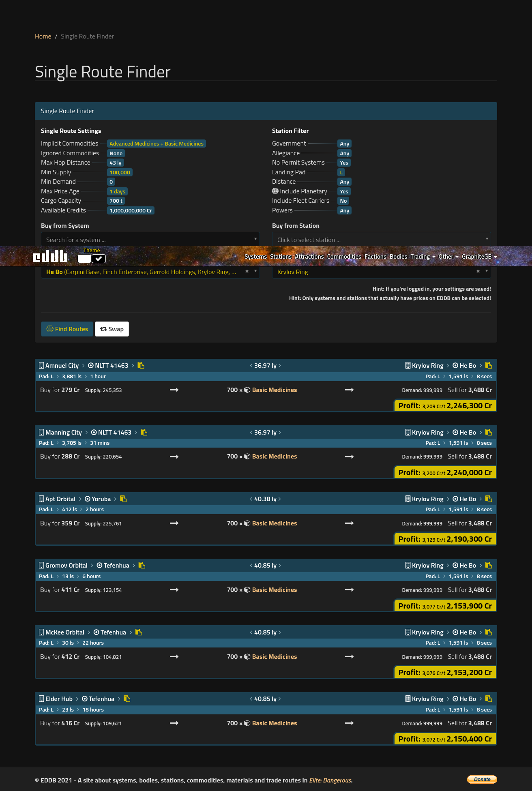Viewport: 532px width, 791px height.
Task: Click the PayPal Donate button
Action: coord(482,779)
